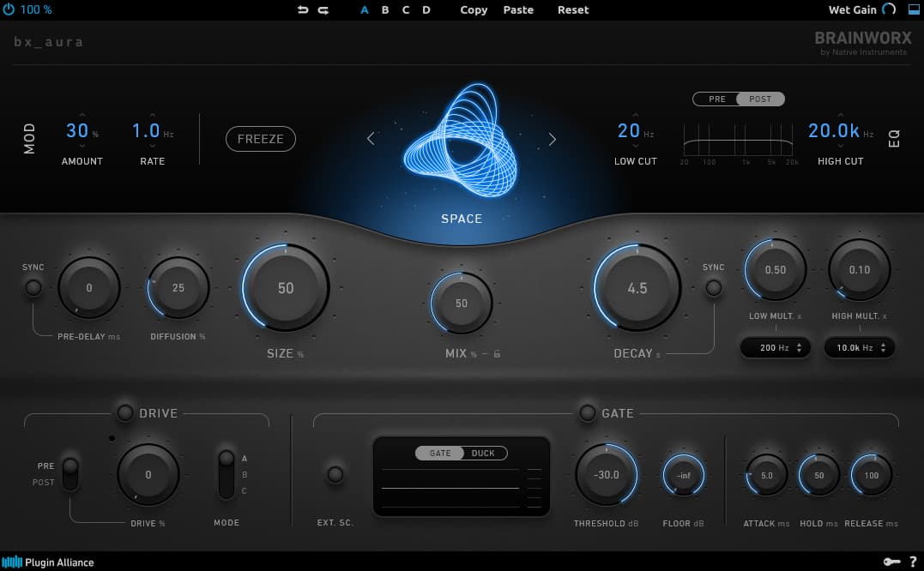Screen dimensions: 924x571
Task: Increase HIGH CUT with up arrow
Action: (840, 115)
